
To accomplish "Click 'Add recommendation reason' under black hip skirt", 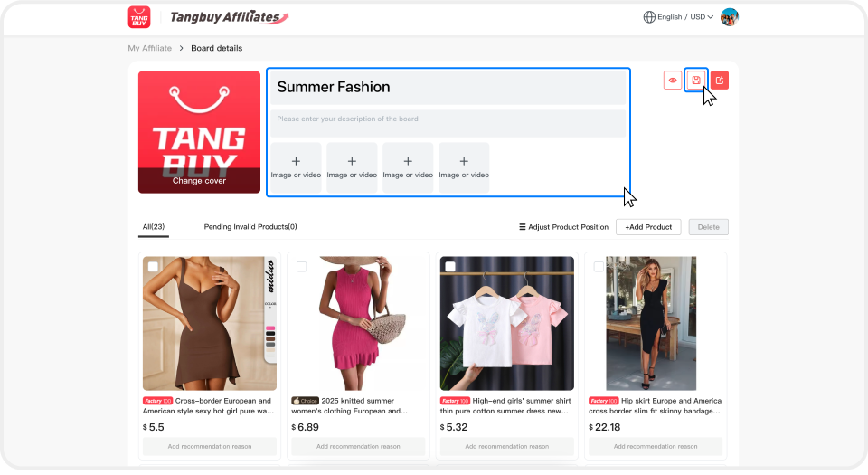I will (x=656, y=446).
